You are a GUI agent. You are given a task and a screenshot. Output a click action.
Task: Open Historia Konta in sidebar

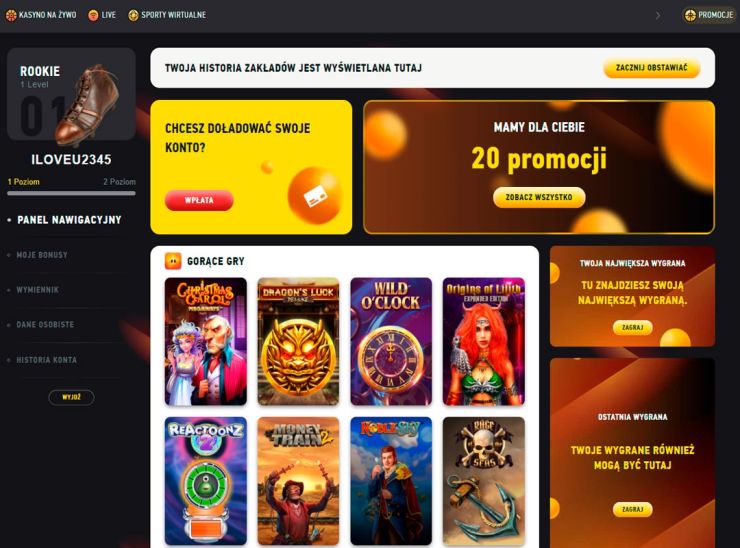click(x=46, y=360)
